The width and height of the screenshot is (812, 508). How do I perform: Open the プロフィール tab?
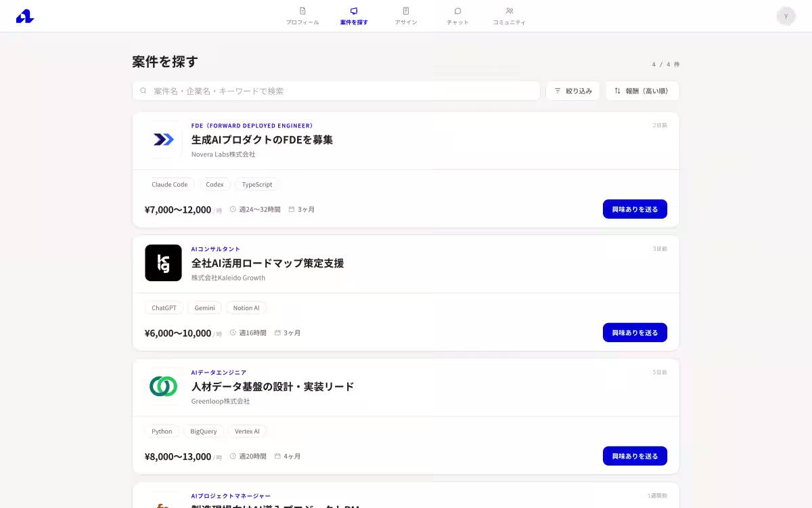point(302,16)
